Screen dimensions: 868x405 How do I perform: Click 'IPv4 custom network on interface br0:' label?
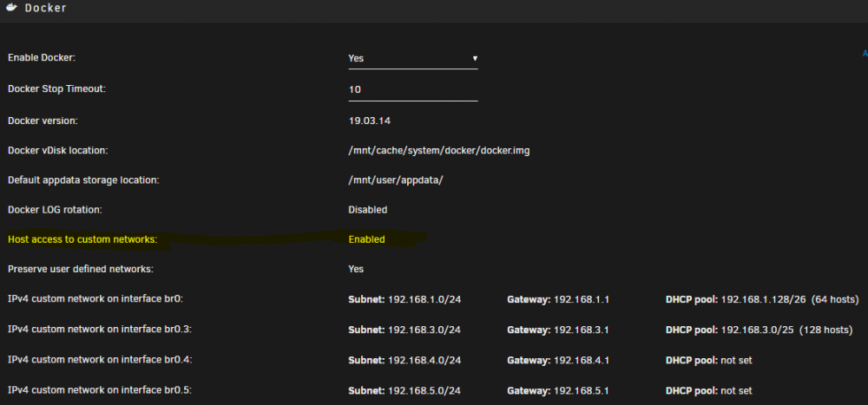(x=95, y=299)
